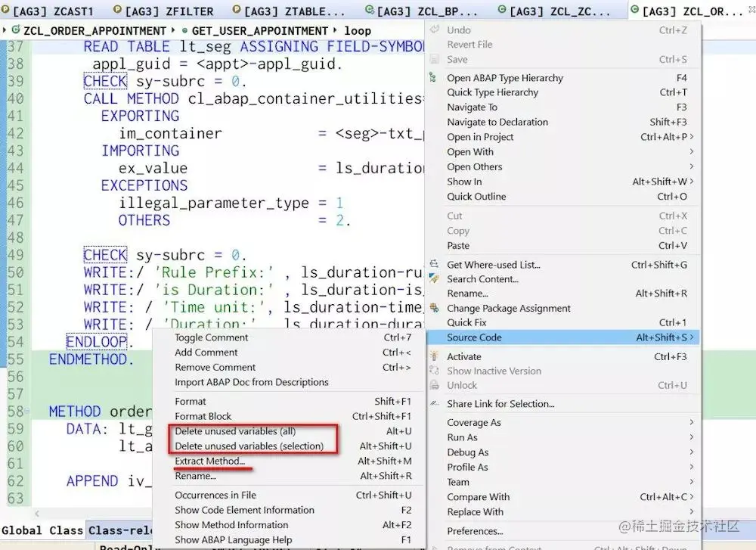Expand the Team submenu arrow
The height and width of the screenshot is (550, 756).
[692, 482]
